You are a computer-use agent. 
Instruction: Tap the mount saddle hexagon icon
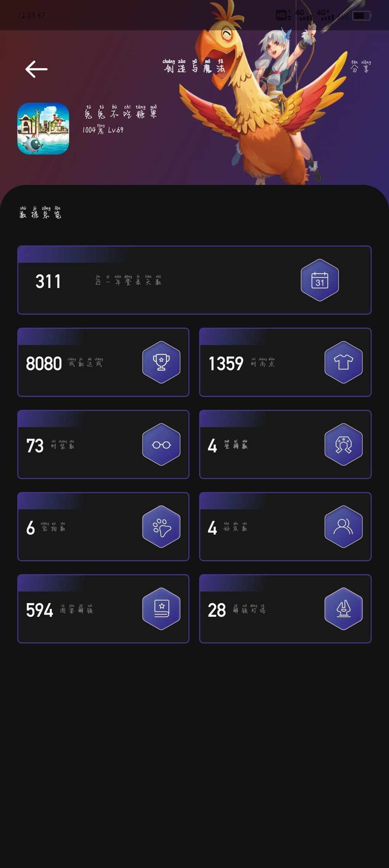[x=343, y=444]
